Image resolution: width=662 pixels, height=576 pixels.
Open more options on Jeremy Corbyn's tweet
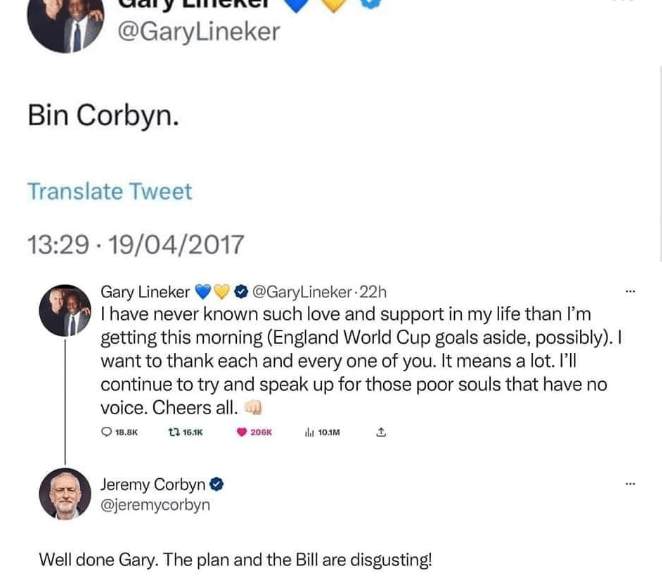pyautogui.click(x=629, y=485)
